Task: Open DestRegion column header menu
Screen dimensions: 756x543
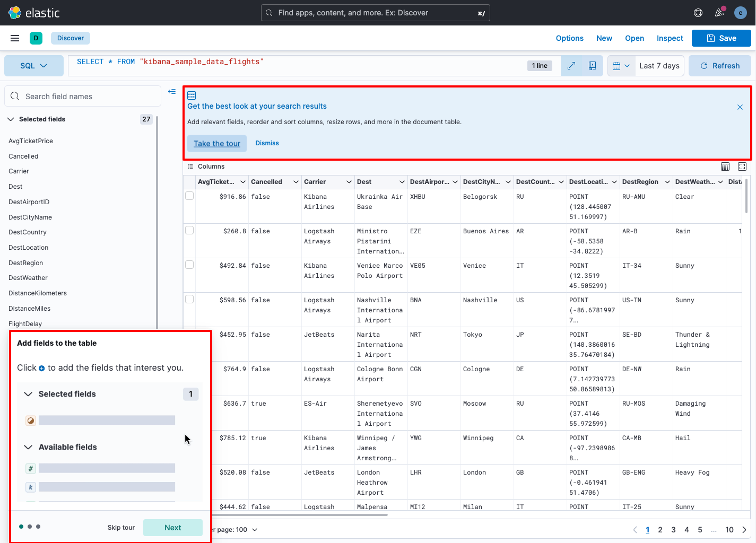Action: (667, 182)
